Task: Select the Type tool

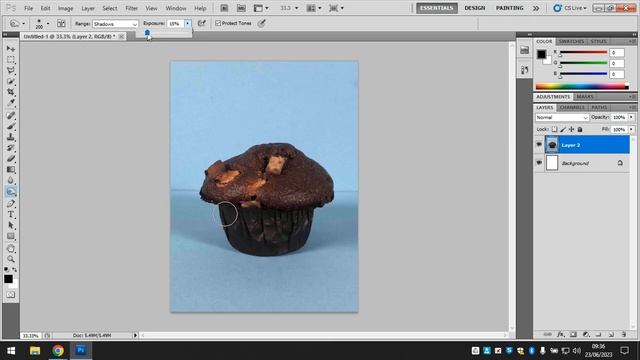Action: (x=11, y=214)
